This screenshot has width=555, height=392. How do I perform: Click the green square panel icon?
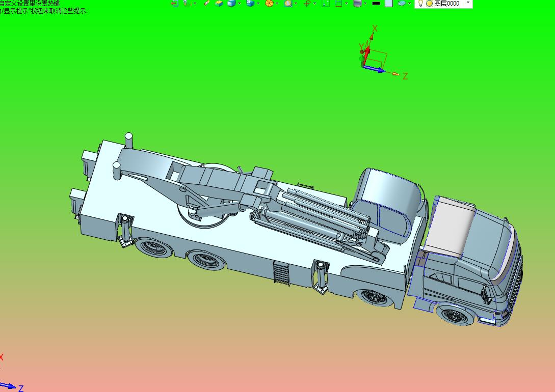click(x=326, y=4)
